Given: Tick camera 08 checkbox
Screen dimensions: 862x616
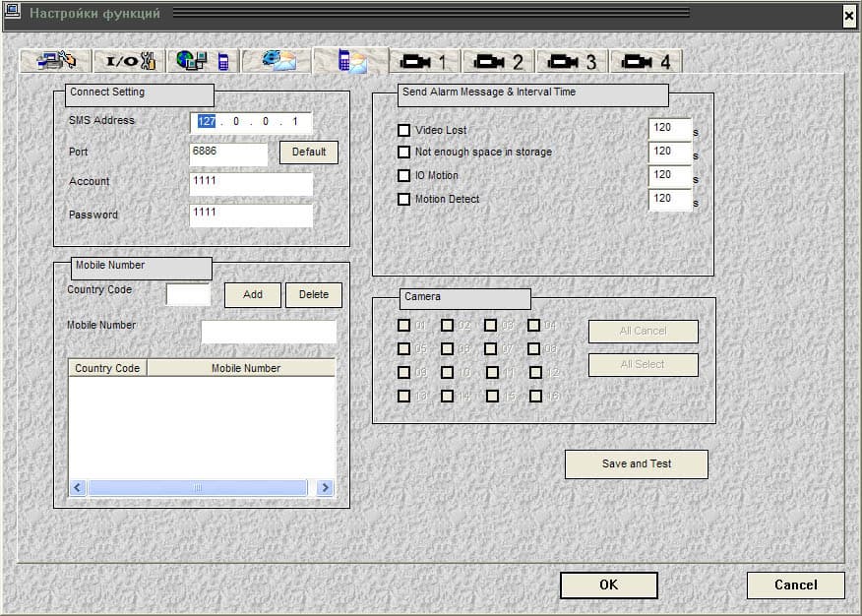Looking at the screenshot, I should coord(533,349).
